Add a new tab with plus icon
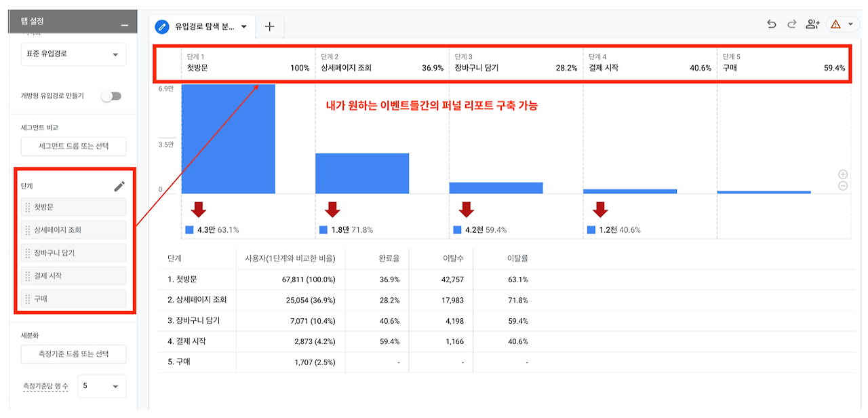Image resolution: width=868 pixels, height=418 pixels. tap(270, 26)
